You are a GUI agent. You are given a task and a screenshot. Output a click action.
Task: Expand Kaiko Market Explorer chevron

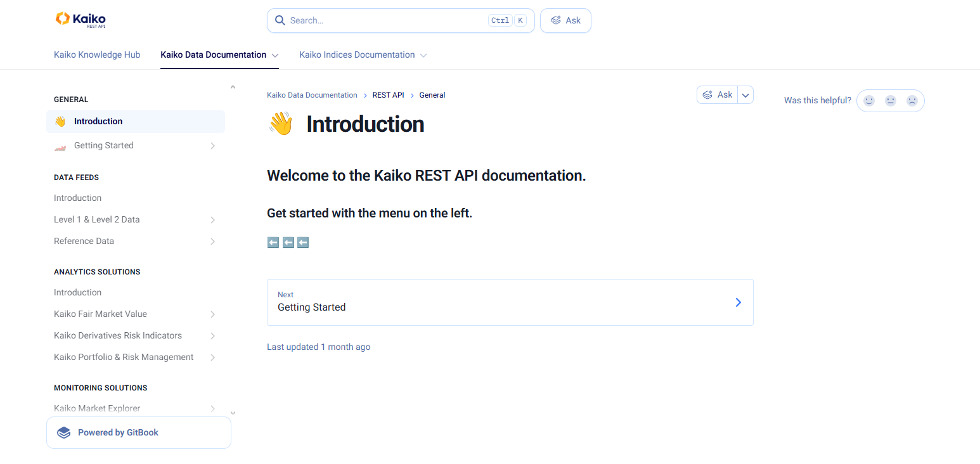click(x=213, y=409)
